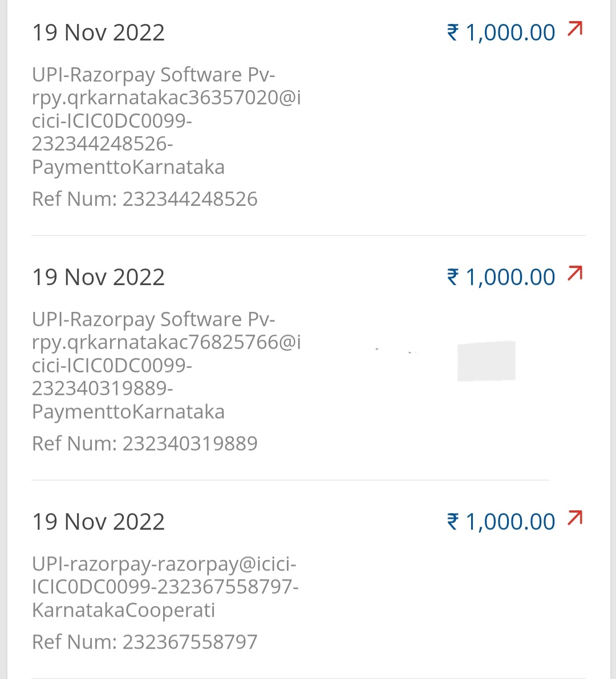
Task: Click the rupee symbol in the KarnatakaCooperati transaction
Action: click(453, 522)
